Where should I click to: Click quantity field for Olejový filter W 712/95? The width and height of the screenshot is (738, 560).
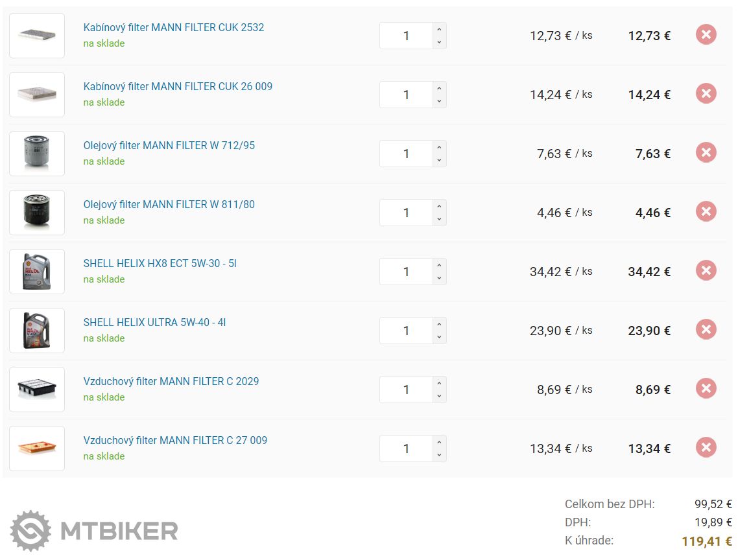tap(406, 154)
